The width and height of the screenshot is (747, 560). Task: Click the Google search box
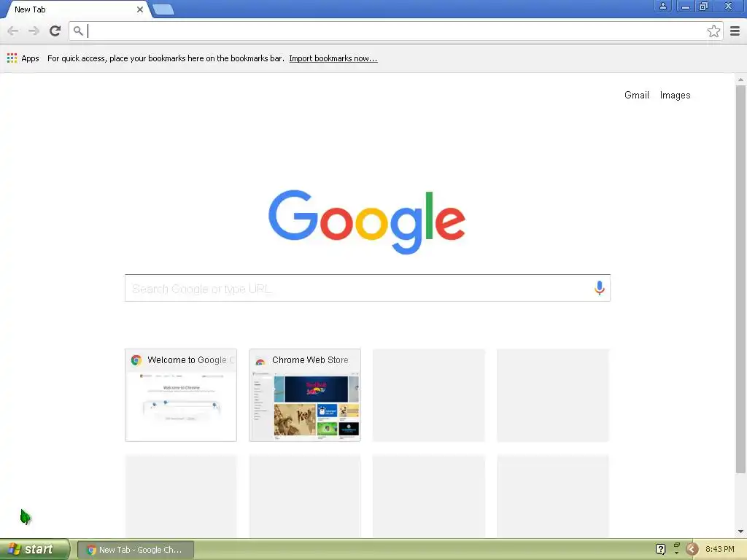368,288
